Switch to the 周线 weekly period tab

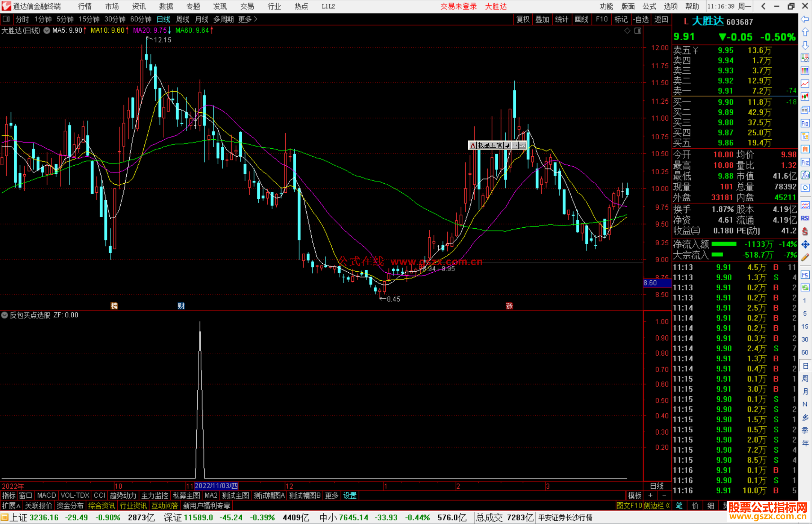182,19
